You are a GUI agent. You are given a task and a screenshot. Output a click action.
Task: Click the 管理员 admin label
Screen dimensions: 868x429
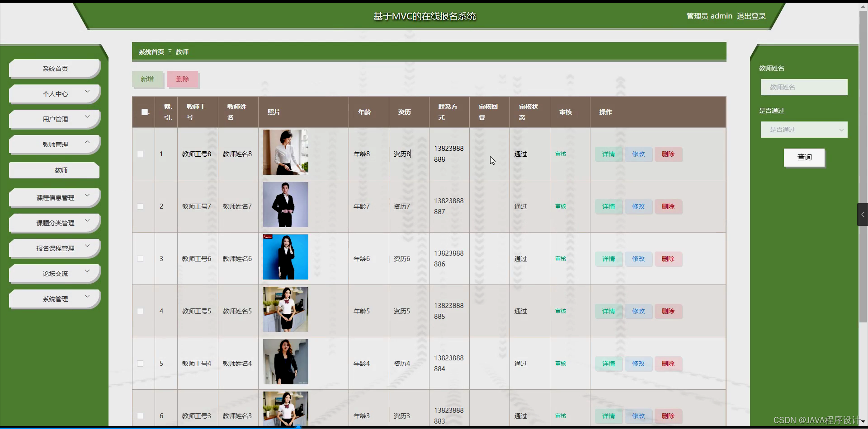pos(709,16)
